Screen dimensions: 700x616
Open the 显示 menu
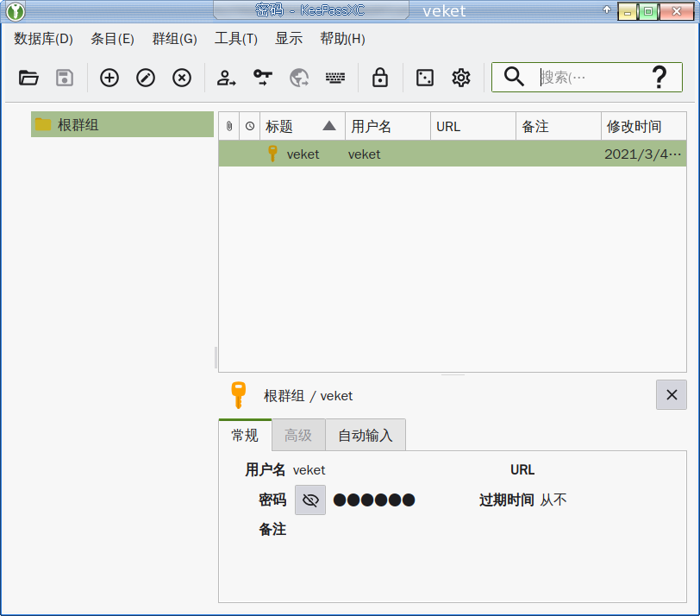[289, 39]
